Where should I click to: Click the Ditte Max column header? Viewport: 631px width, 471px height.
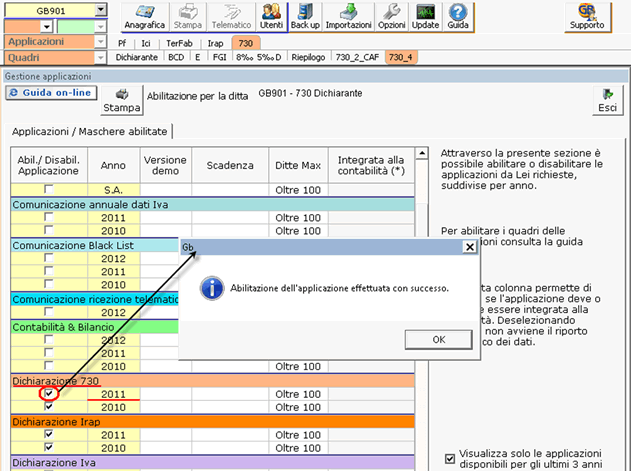click(298, 165)
